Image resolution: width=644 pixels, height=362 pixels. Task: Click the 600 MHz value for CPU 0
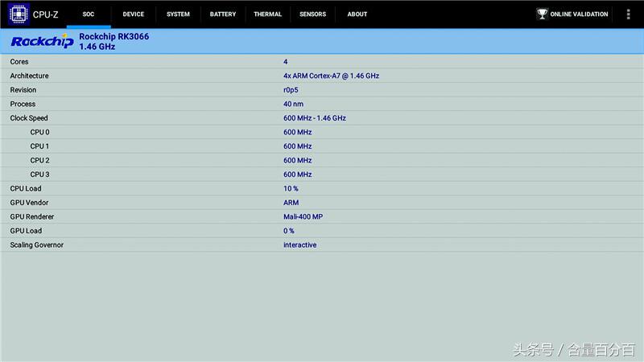click(297, 132)
